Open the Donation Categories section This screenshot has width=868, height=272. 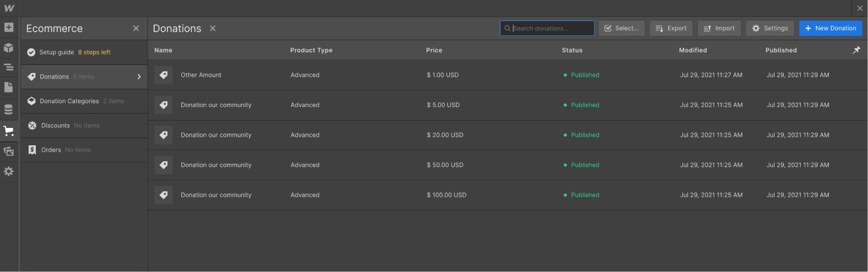(x=69, y=101)
